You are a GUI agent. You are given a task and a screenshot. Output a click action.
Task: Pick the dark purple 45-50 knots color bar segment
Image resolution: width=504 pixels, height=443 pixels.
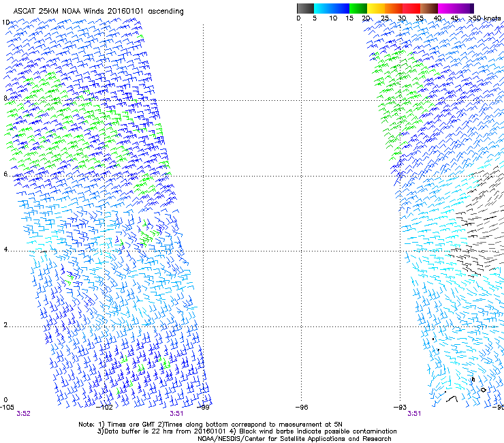pos(464,8)
